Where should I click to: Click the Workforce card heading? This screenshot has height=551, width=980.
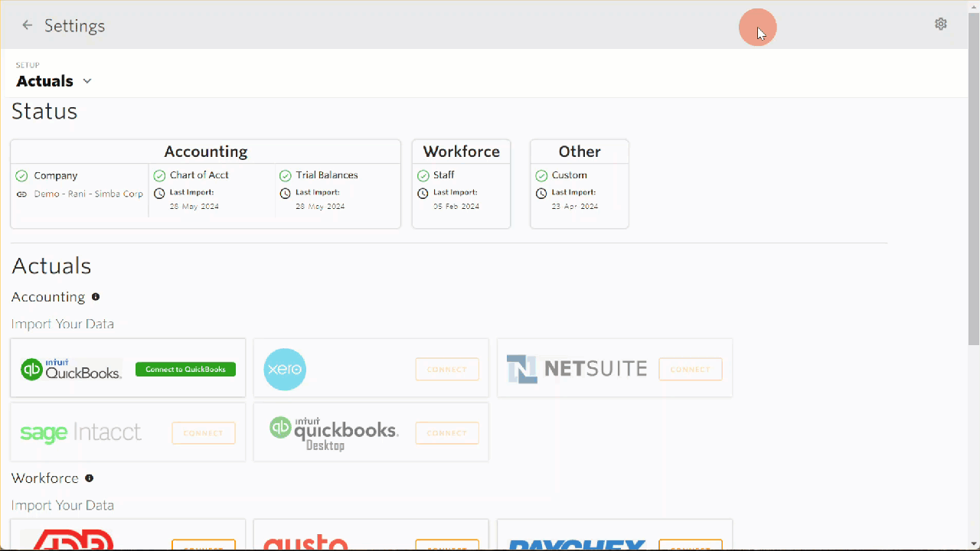click(462, 152)
